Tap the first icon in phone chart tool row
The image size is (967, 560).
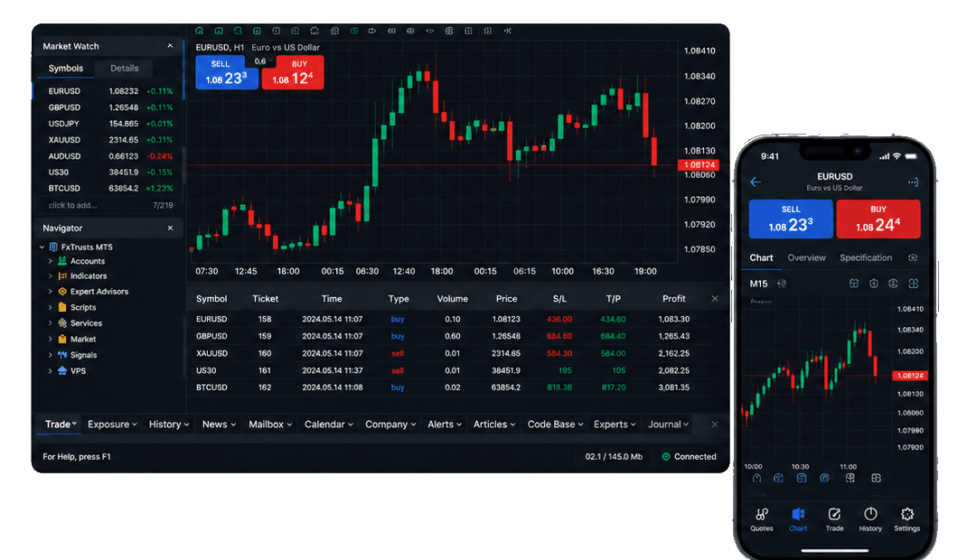[x=756, y=478]
